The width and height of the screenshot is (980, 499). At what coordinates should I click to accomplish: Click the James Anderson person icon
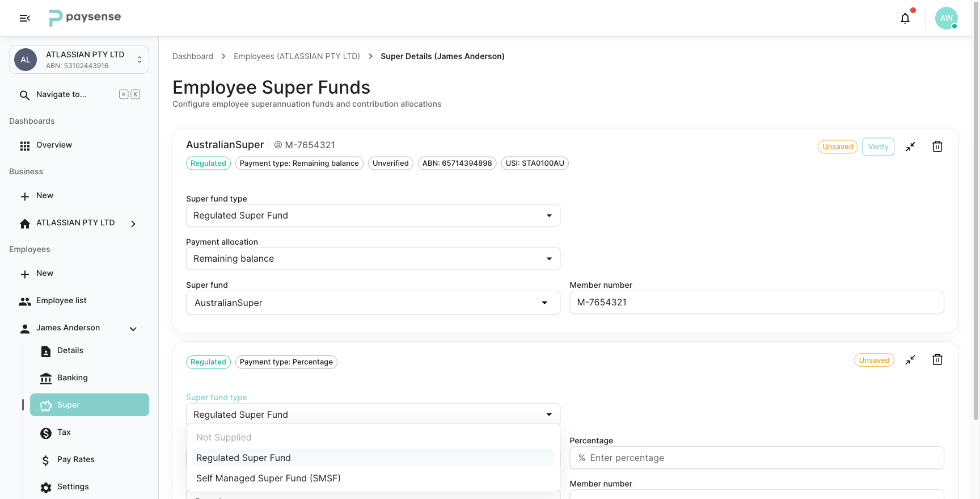(24, 329)
